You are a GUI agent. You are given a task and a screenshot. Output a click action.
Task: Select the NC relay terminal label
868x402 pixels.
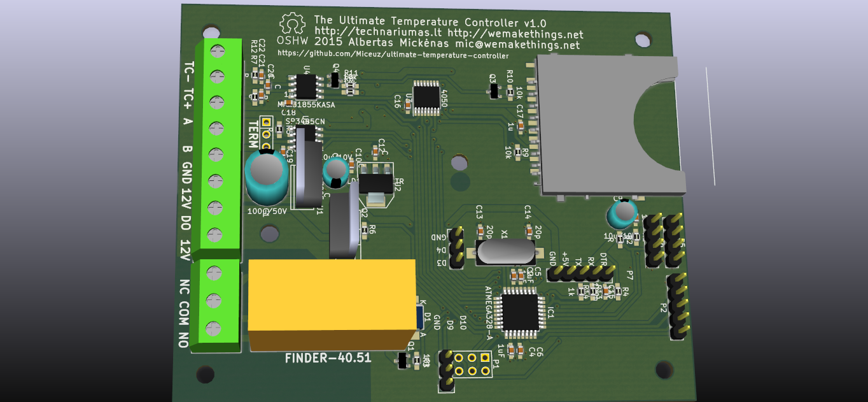click(x=185, y=287)
